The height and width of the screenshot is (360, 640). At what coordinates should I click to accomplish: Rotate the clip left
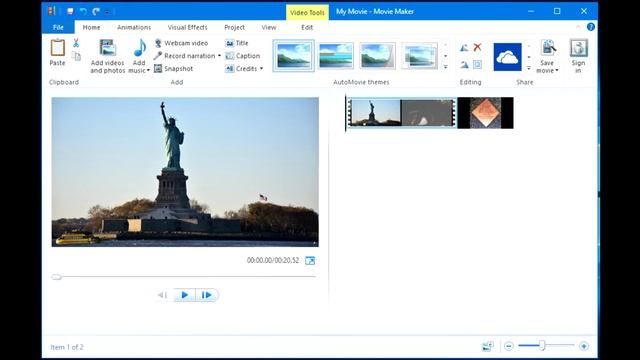(464, 47)
